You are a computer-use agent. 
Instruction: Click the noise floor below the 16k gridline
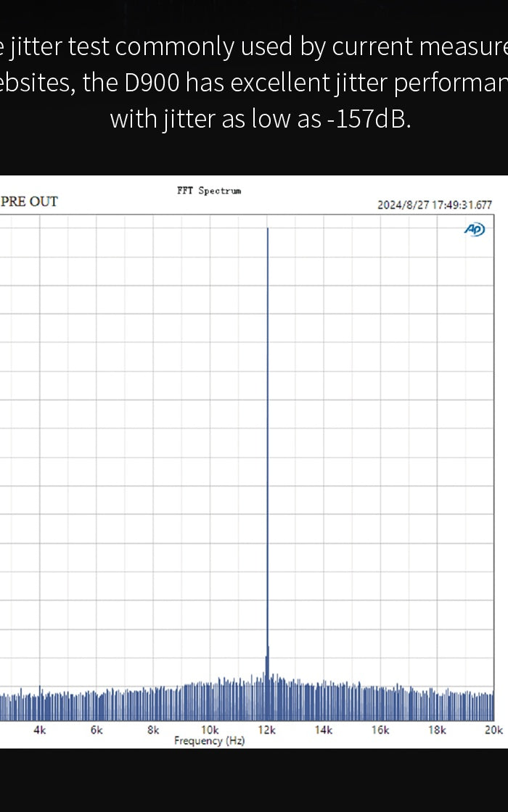tap(380, 703)
